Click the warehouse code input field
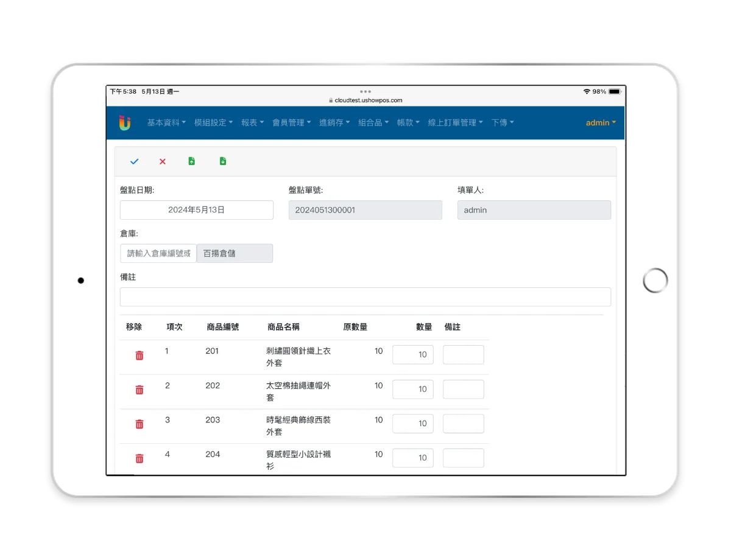The width and height of the screenshot is (731, 560). [158, 253]
